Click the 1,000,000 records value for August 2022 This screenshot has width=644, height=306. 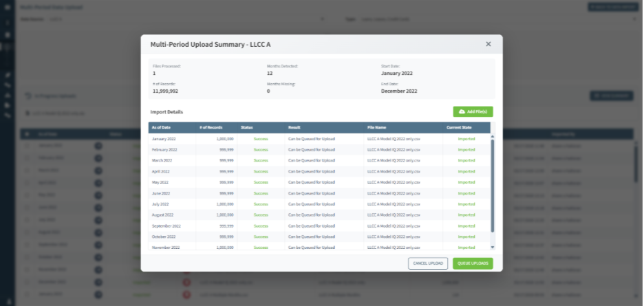pyautogui.click(x=225, y=215)
